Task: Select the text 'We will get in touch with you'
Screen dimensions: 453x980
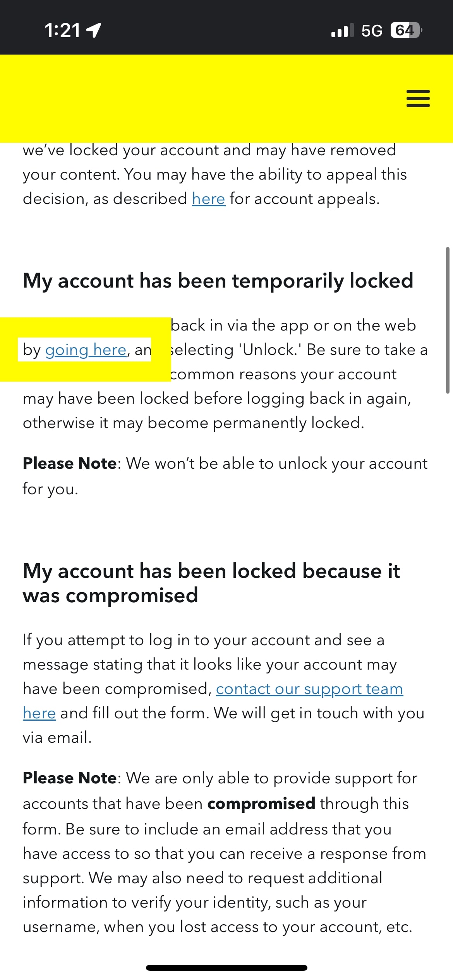Action: (x=320, y=713)
